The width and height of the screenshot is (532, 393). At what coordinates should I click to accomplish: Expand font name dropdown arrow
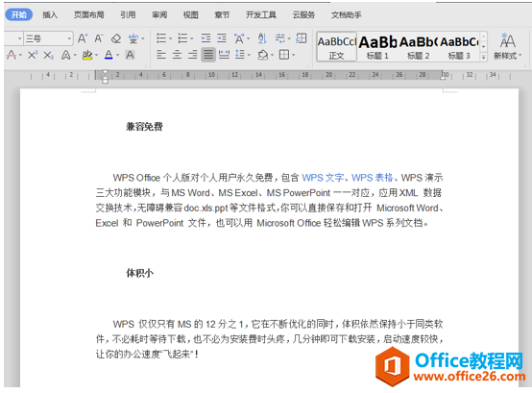(x=19, y=38)
